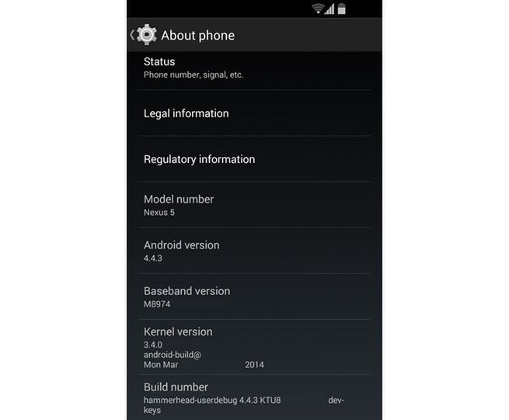Tap the cellular signal icon

(329, 9)
